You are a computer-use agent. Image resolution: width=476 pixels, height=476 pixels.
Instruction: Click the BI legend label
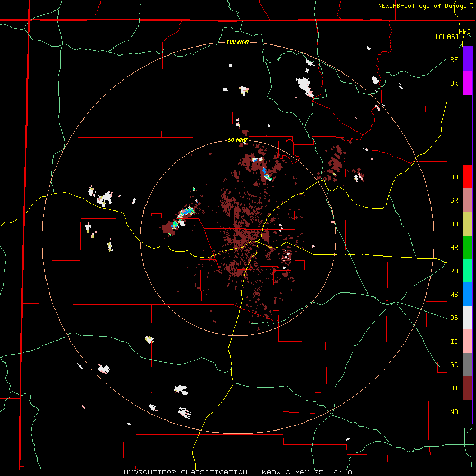454,388
